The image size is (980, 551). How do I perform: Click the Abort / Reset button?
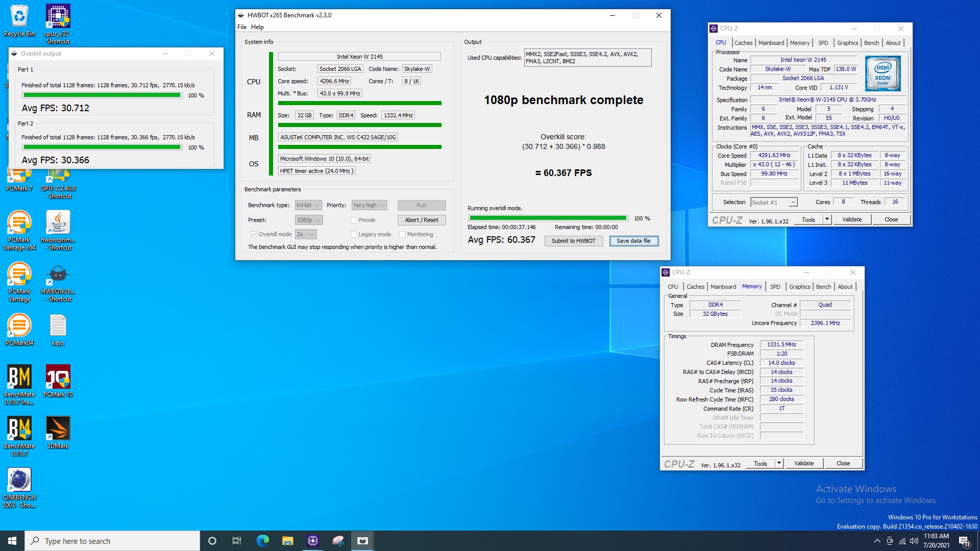click(422, 220)
